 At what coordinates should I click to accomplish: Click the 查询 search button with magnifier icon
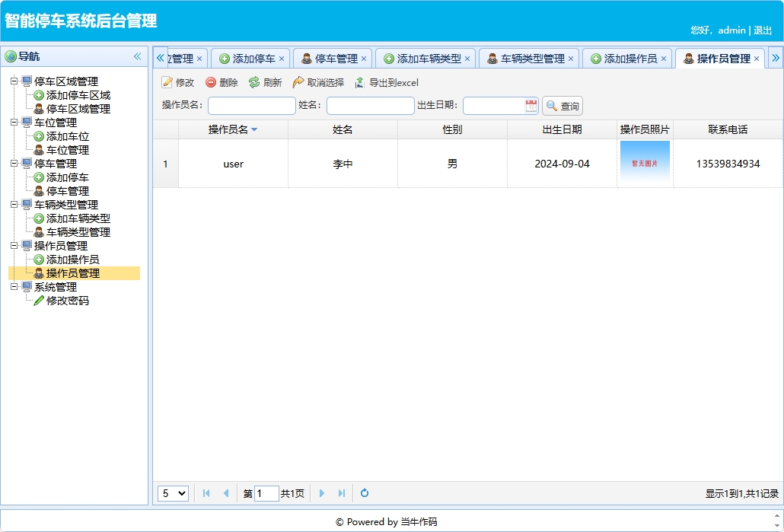[562, 106]
